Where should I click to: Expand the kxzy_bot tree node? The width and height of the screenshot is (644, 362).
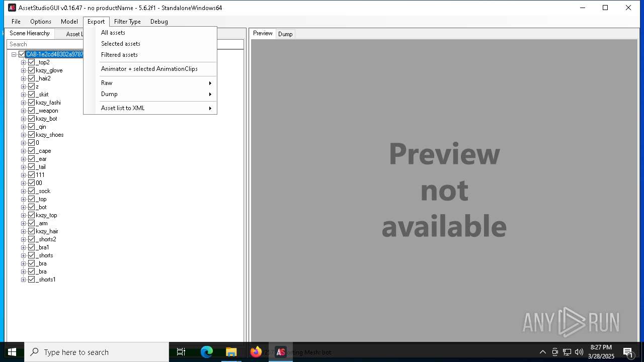tap(23, 119)
